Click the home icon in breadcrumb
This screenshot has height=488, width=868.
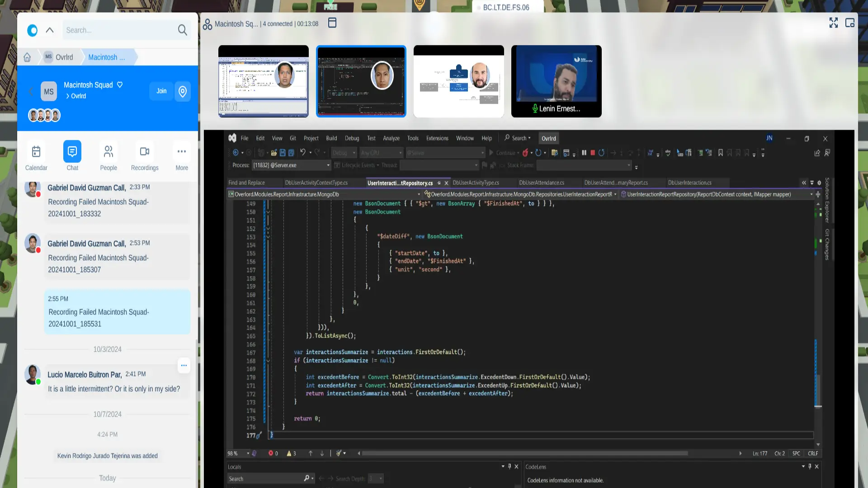pyautogui.click(x=27, y=57)
